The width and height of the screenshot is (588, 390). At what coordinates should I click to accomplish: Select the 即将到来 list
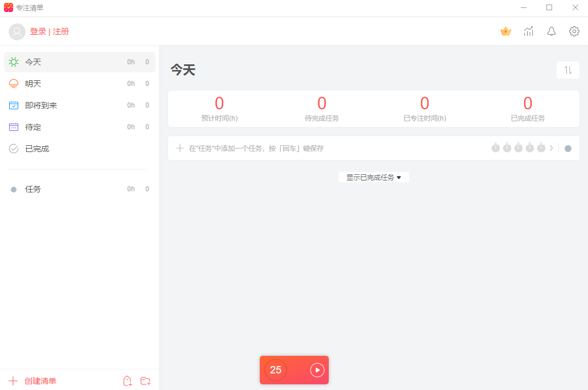pos(80,105)
